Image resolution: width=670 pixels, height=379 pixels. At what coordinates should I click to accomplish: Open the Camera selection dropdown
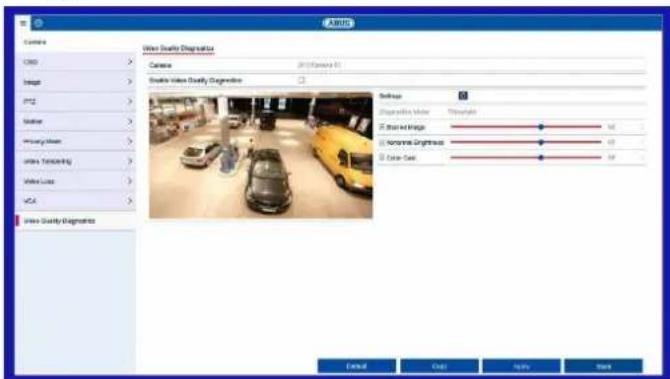pyautogui.click(x=470, y=65)
